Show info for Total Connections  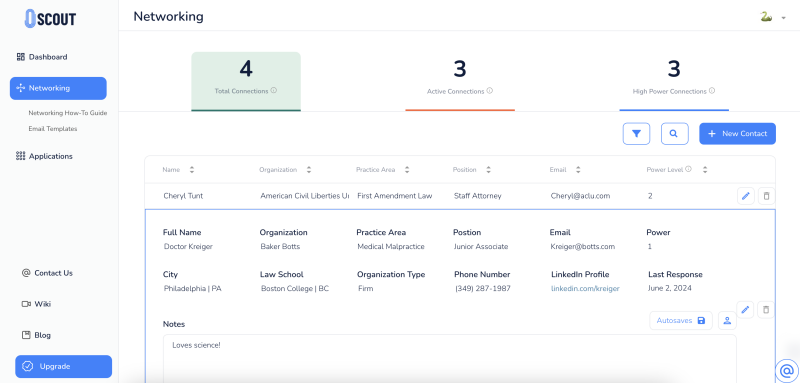tap(273, 91)
